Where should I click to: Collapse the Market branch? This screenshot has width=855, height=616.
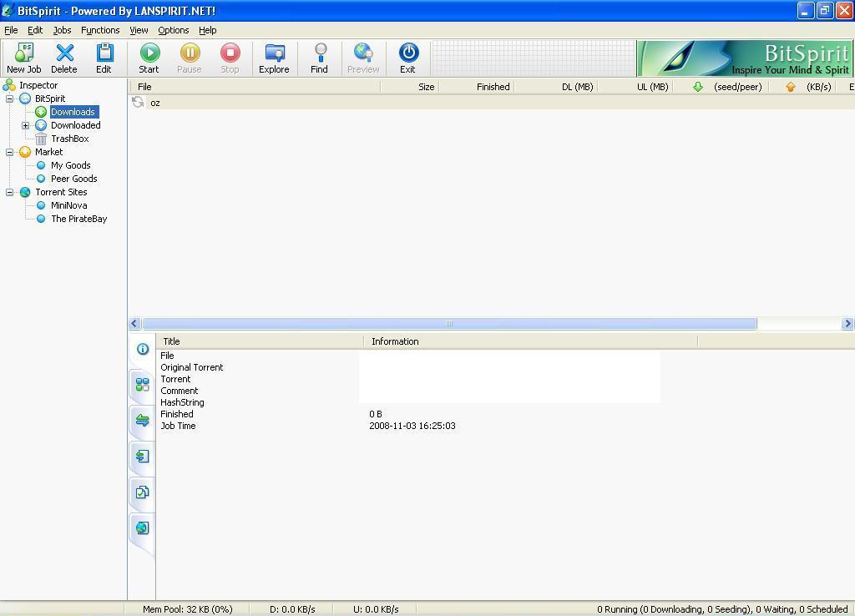[9, 152]
